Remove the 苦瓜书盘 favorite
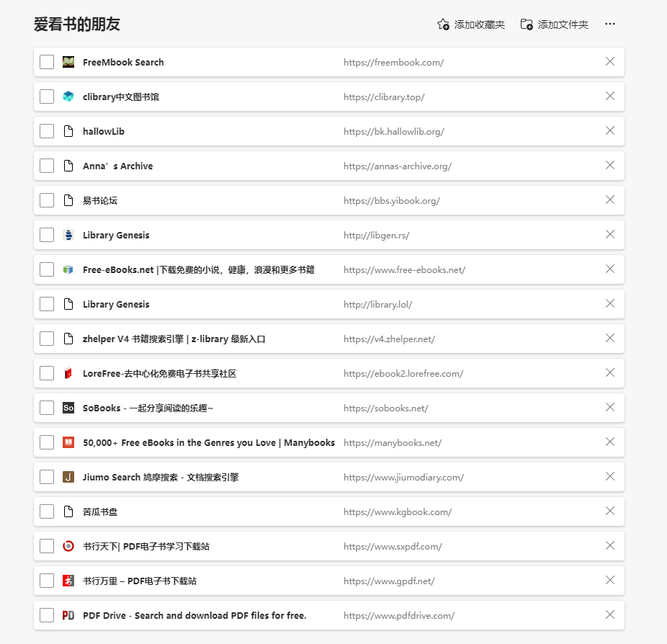 (610, 511)
